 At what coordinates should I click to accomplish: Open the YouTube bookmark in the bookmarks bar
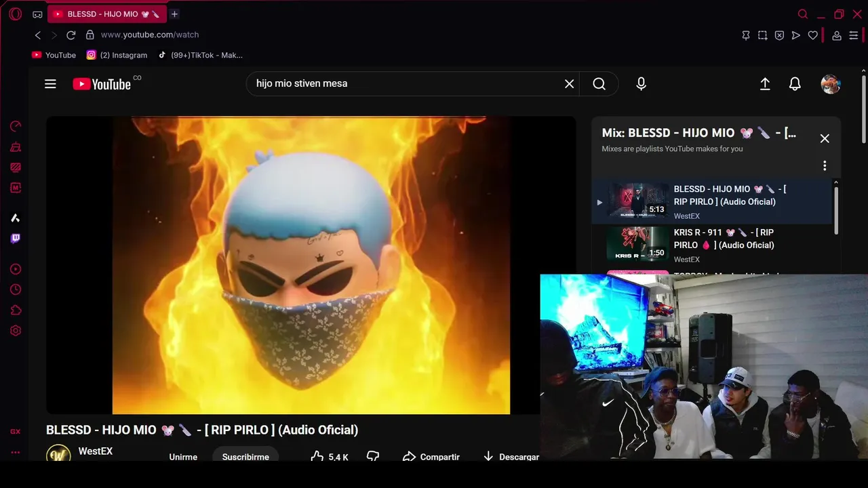pyautogui.click(x=54, y=55)
